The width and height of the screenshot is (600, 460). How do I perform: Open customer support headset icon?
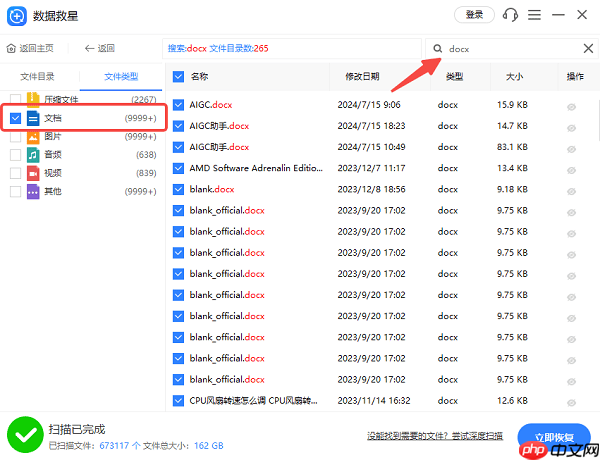pos(510,15)
